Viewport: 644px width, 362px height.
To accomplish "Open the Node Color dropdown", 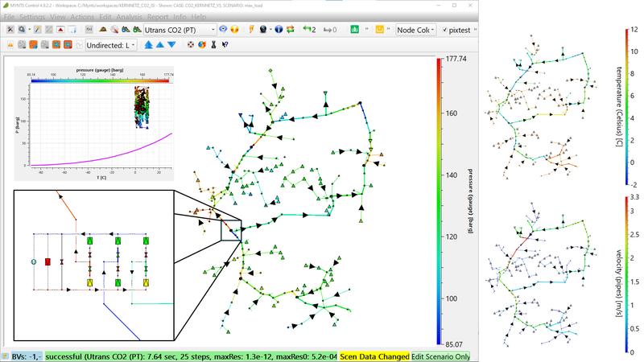I will 415,30.
